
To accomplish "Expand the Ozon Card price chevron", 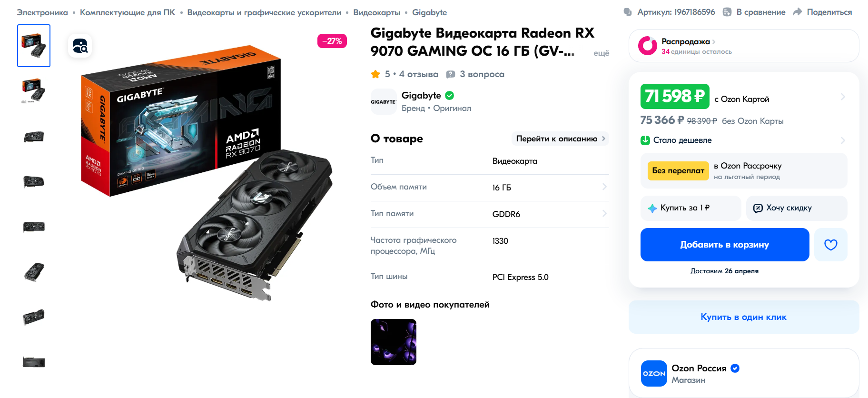I will tap(843, 97).
